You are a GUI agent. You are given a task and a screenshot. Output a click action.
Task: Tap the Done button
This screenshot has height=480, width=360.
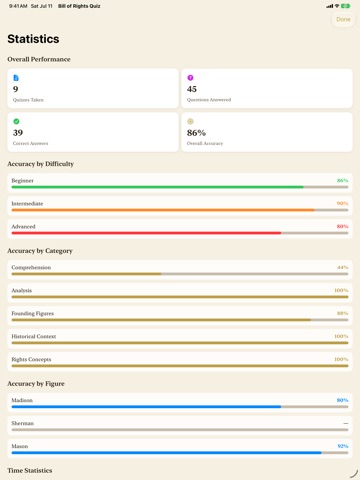pyautogui.click(x=343, y=19)
